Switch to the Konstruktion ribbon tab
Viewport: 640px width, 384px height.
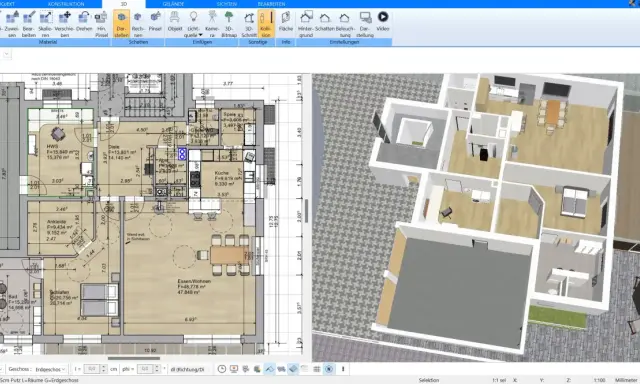(x=66, y=4)
